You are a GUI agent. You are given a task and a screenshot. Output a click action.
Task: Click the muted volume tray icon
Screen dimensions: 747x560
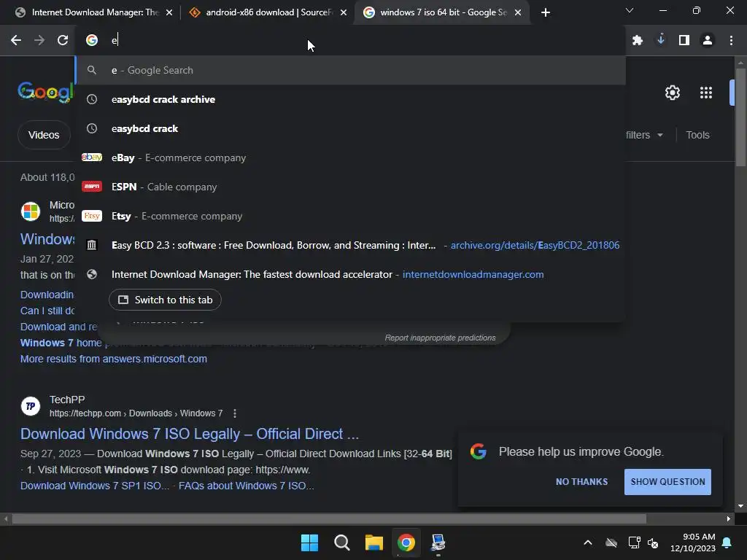[x=653, y=542]
